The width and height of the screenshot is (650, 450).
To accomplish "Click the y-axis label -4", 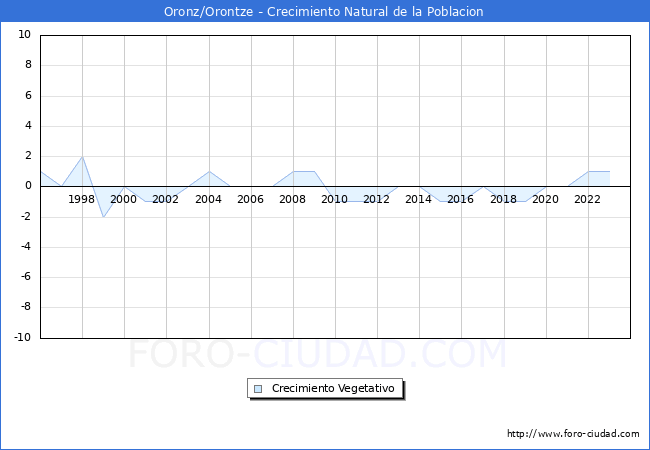I will 26,247.
